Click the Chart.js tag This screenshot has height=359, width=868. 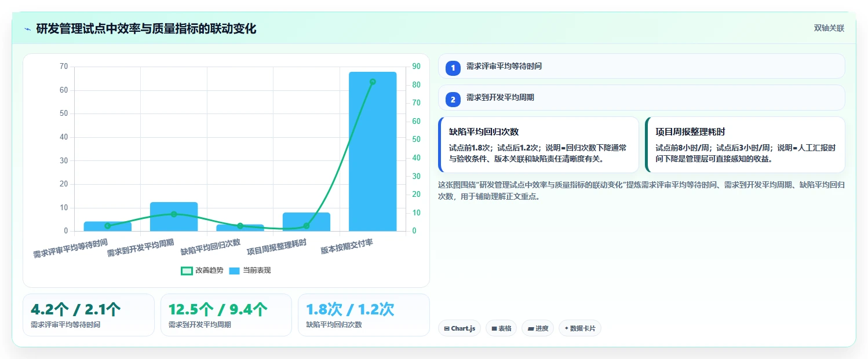coord(459,328)
